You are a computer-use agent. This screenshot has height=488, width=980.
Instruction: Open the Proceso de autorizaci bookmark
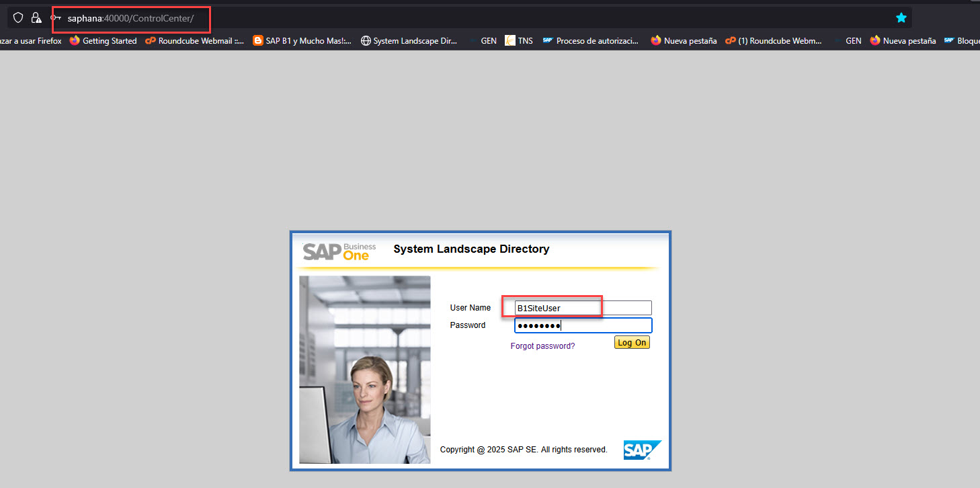(591, 41)
